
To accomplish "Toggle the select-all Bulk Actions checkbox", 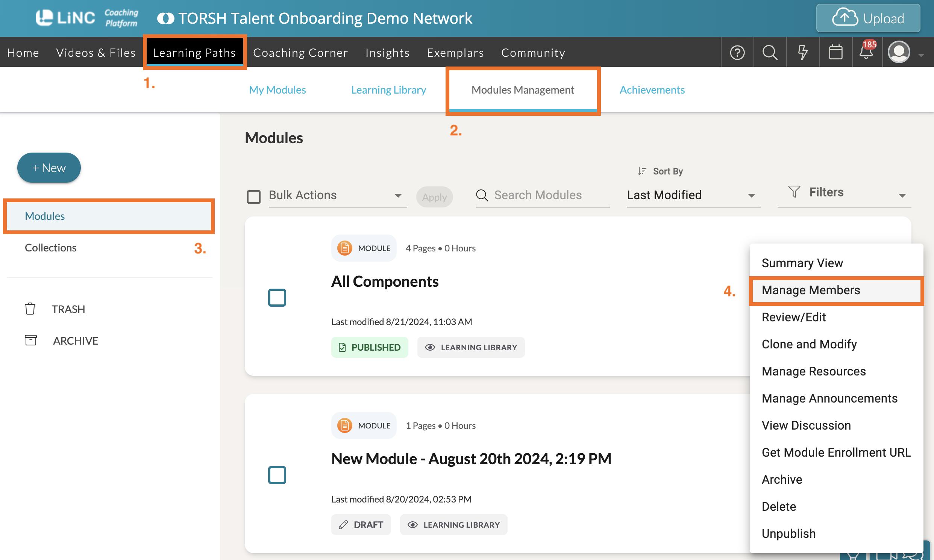I will tap(253, 196).
